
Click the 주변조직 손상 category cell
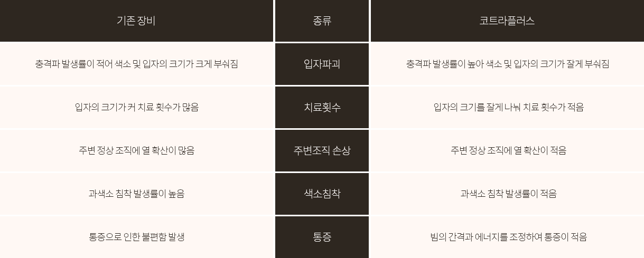[x=322, y=150]
